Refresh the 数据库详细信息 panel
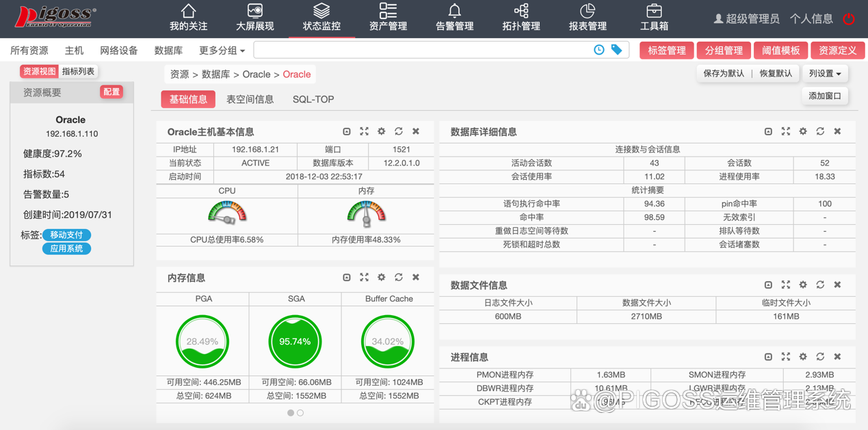The image size is (868, 430). tap(820, 131)
